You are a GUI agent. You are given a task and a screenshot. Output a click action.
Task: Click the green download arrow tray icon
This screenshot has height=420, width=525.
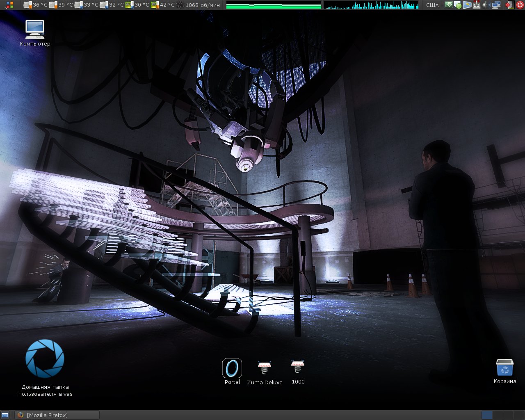click(x=449, y=5)
